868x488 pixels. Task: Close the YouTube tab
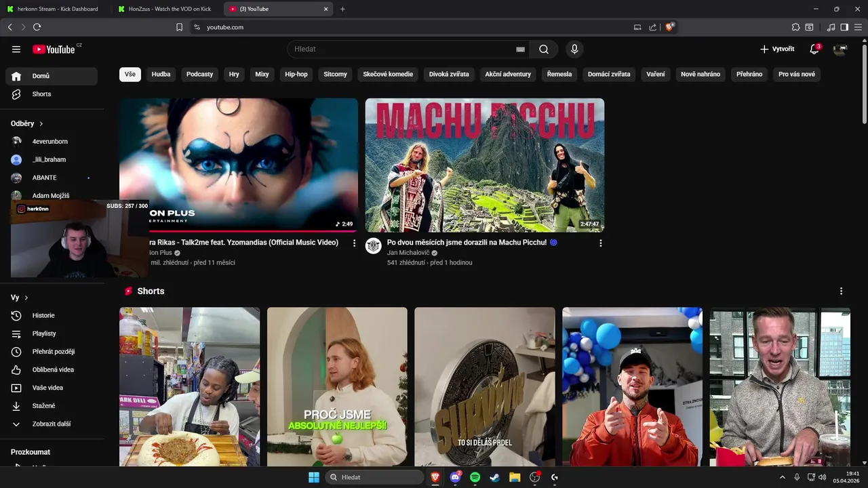tap(325, 9)
